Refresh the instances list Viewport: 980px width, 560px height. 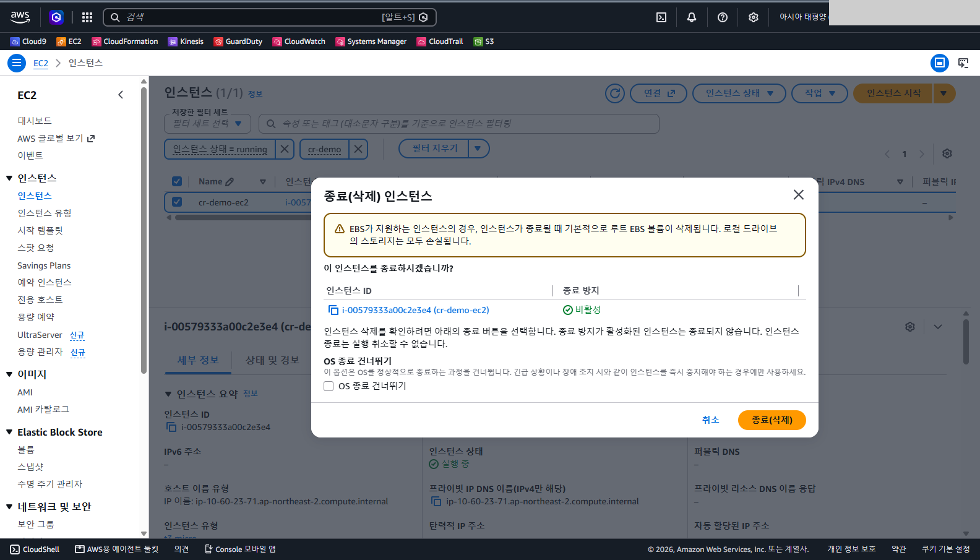coord(615,93)
